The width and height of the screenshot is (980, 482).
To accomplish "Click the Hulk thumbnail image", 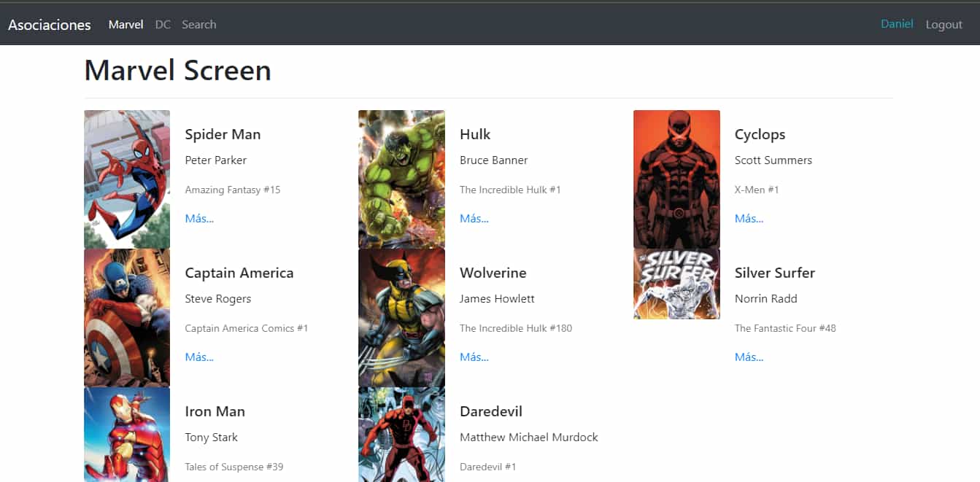I will [x=401, y=179].
